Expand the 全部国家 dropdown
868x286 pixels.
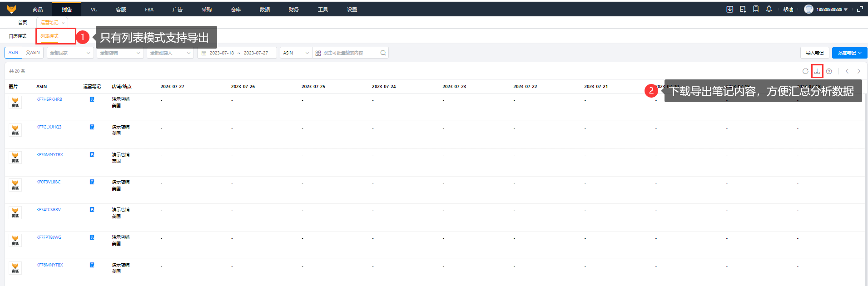click(x=70, y=53)
